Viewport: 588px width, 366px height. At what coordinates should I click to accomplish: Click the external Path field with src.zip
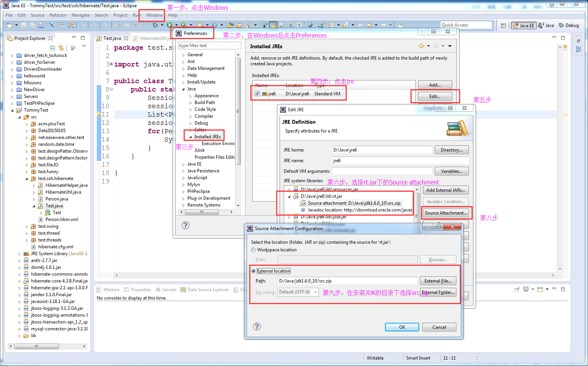[x=347, y=281]
